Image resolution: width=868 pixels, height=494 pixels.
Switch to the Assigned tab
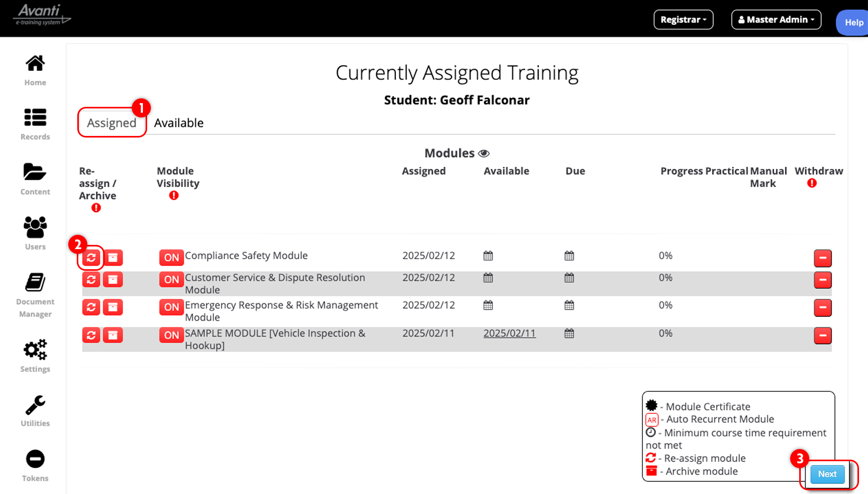tap(112, 123)
